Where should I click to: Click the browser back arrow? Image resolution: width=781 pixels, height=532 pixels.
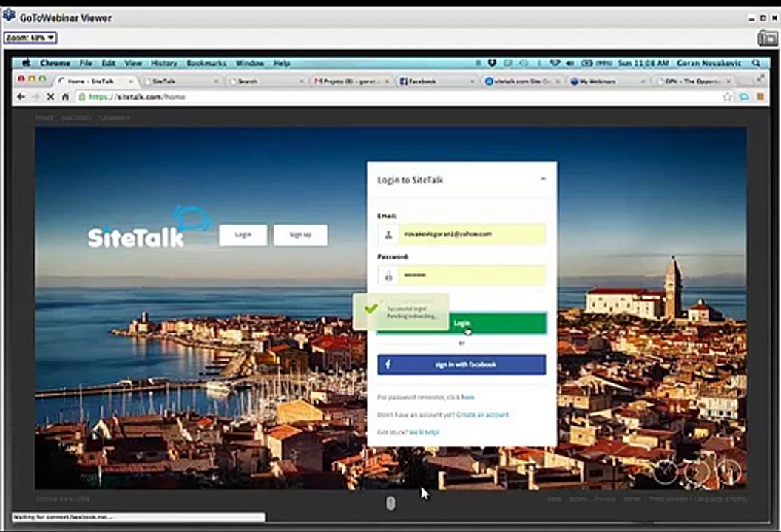(x=21, y=97)
